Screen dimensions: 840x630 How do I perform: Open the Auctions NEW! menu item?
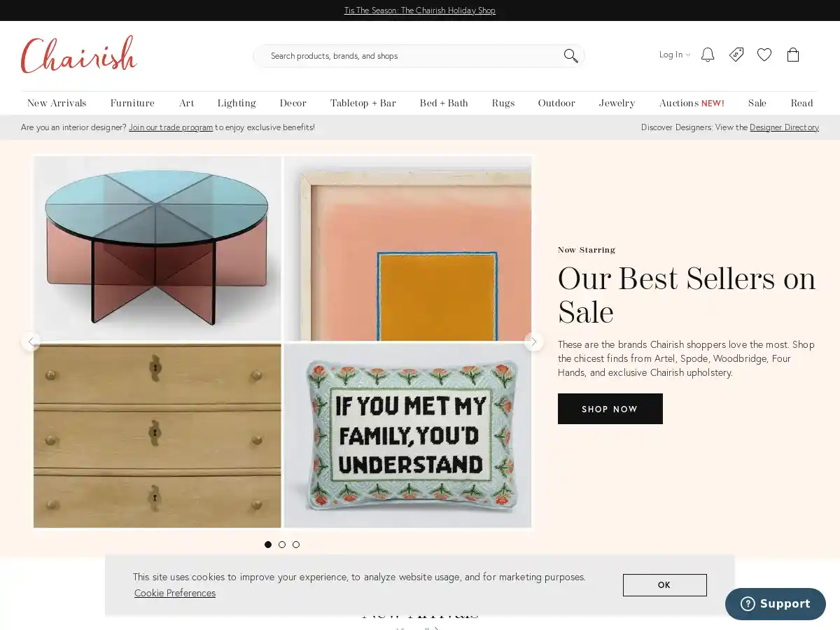692,103
